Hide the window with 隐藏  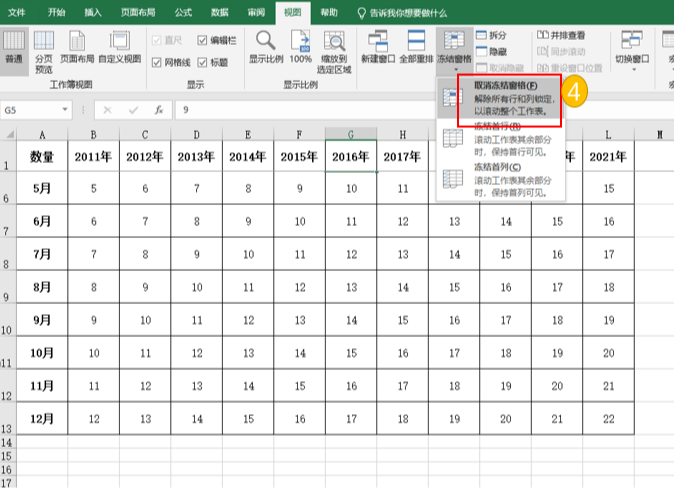(x=491, y=52)
